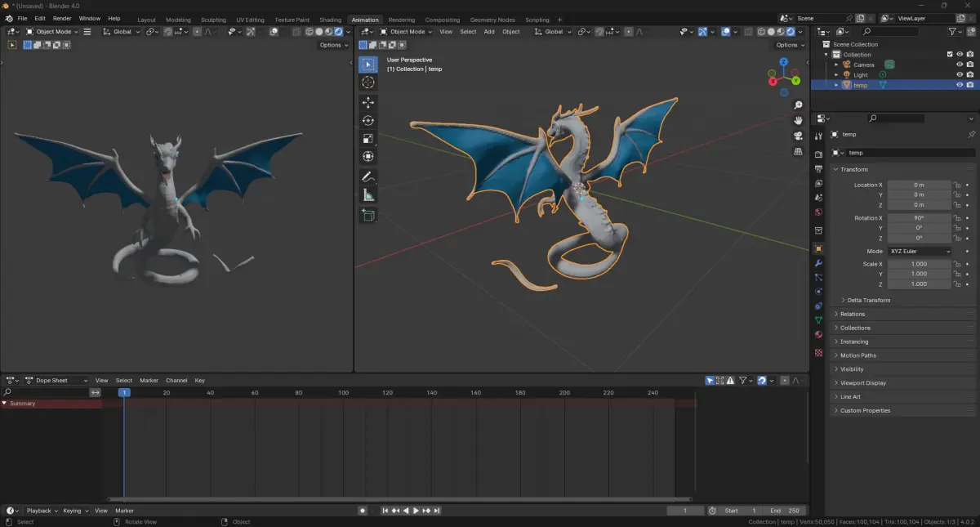Toggle visibility of temp object

[960, 85]
